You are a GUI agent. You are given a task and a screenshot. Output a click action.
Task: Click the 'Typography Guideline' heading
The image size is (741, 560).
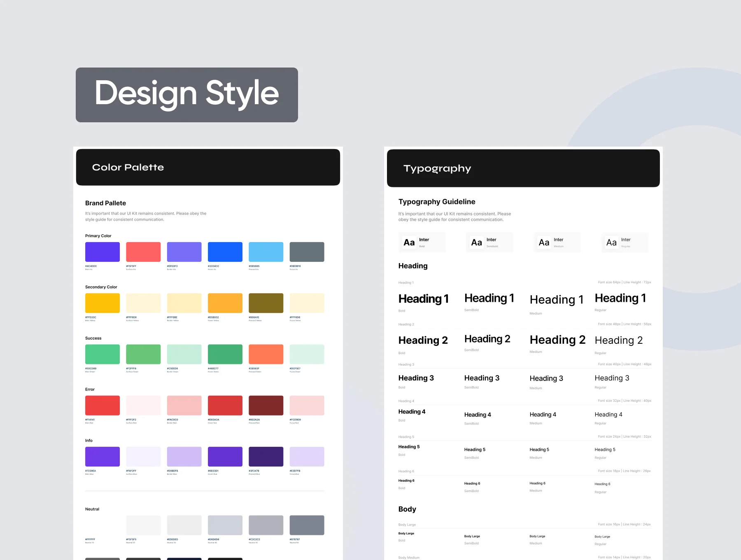[x=437, y=202]
